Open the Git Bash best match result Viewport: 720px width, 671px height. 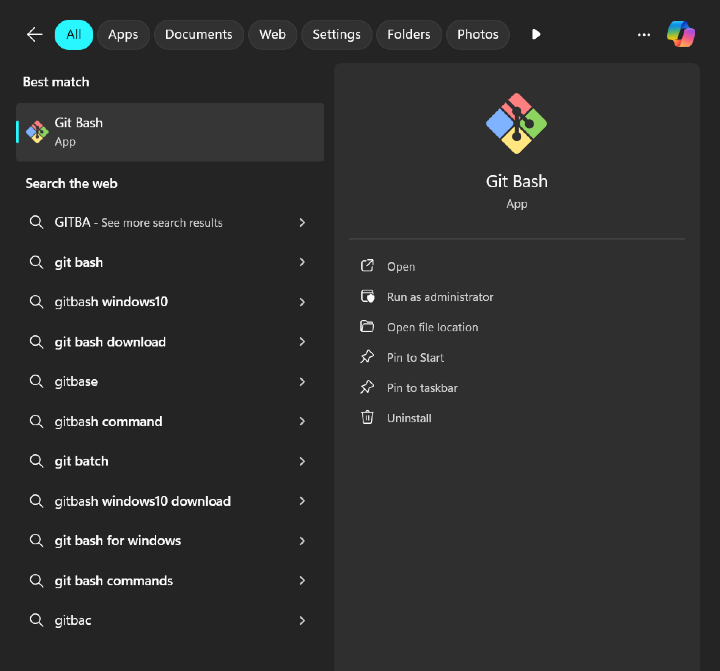pos(170,131)
